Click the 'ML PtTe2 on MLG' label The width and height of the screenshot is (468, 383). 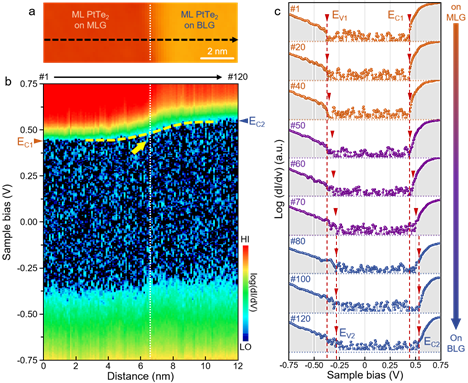coord(90,20)
